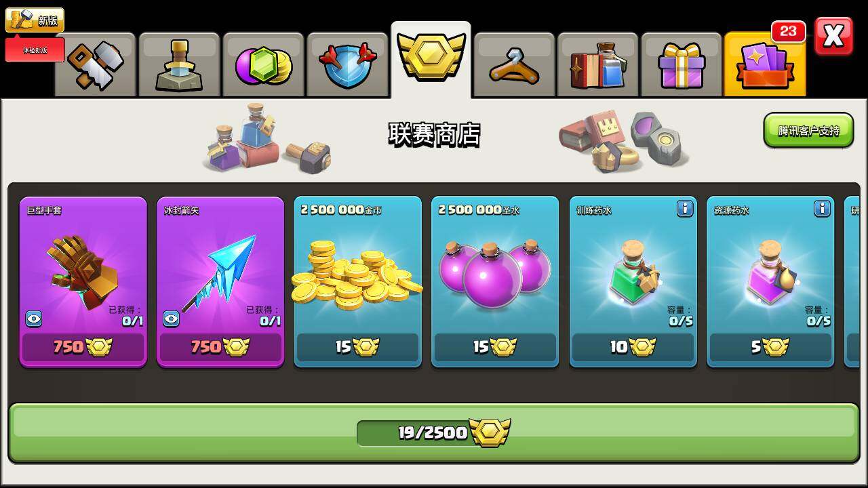The image size is (868, 488).
Task: Purchase 2 500 000 金币 for 15 medals
Action: pyautogui.click(x=358, y=347)
